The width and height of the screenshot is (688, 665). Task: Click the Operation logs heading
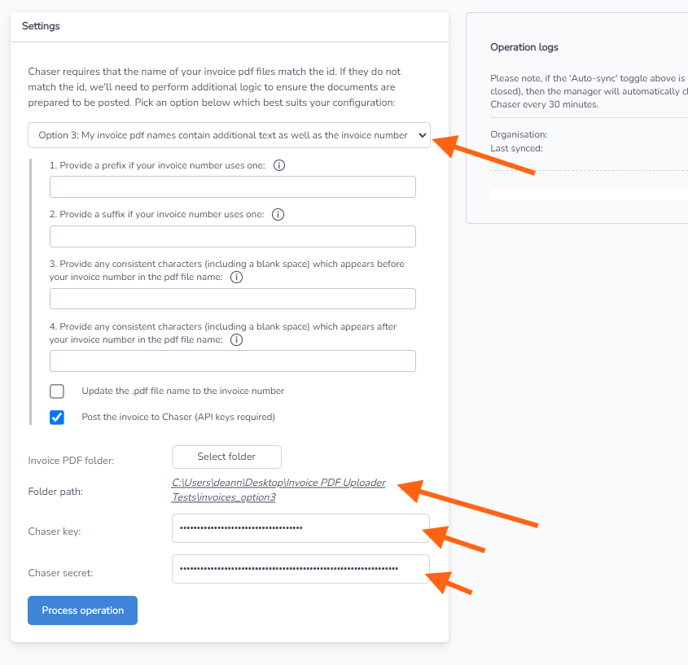[x=524, y=47]
